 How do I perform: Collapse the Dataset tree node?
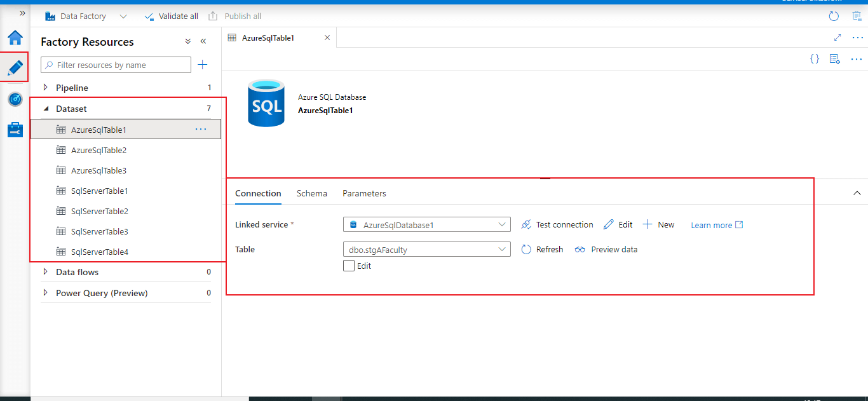45,109
